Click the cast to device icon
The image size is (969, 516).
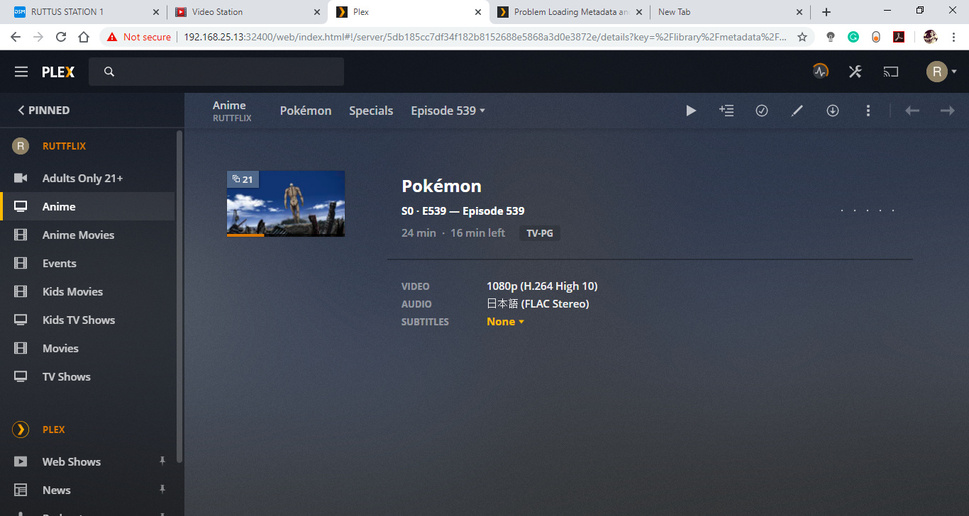[x=891, y=72]
